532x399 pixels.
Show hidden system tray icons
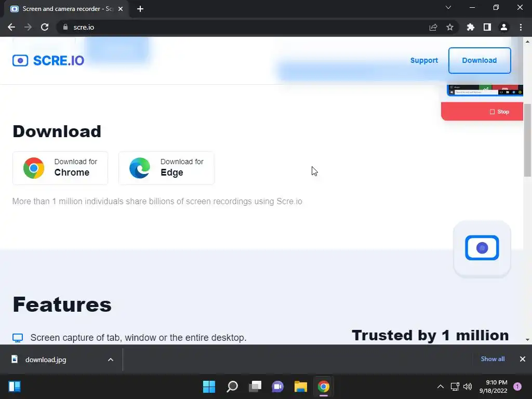pos(441,387)
